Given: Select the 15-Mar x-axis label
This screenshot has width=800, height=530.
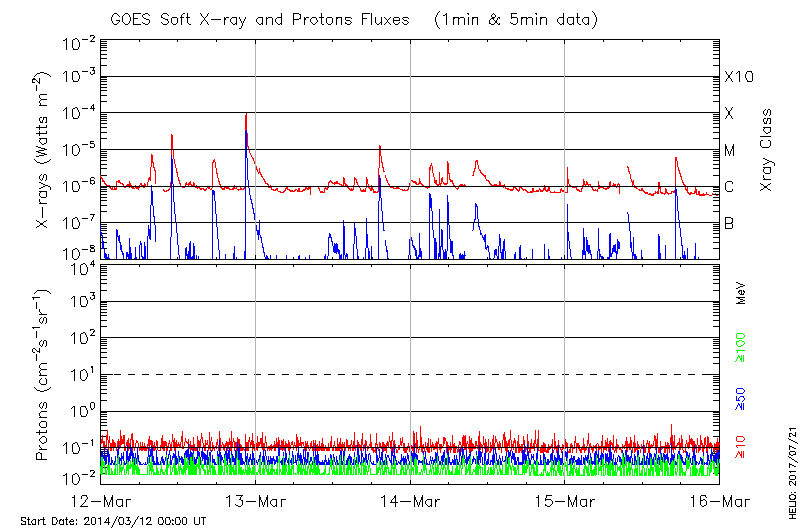Looking at the screenshot, I should click(x=565, y=500).
